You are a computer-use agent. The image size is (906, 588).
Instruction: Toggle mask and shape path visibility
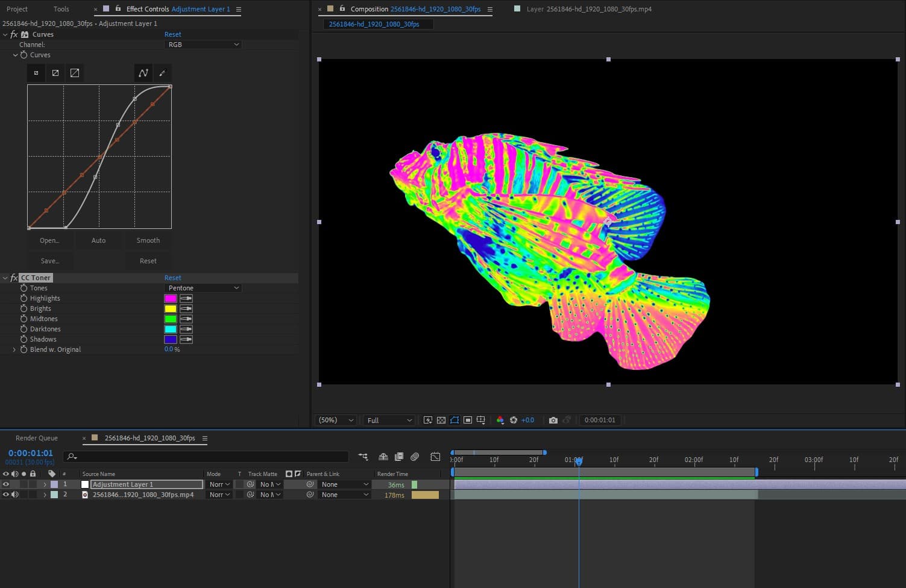[x=455, y=420]
